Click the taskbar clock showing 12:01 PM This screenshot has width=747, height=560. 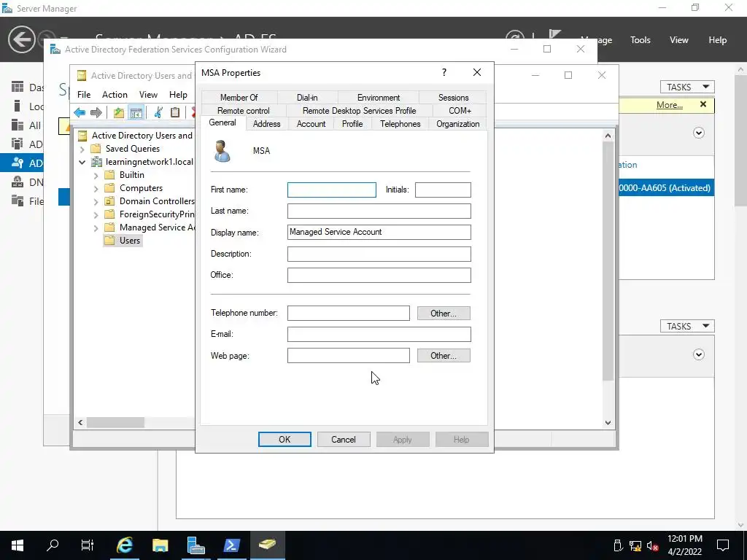pos(684,545)
